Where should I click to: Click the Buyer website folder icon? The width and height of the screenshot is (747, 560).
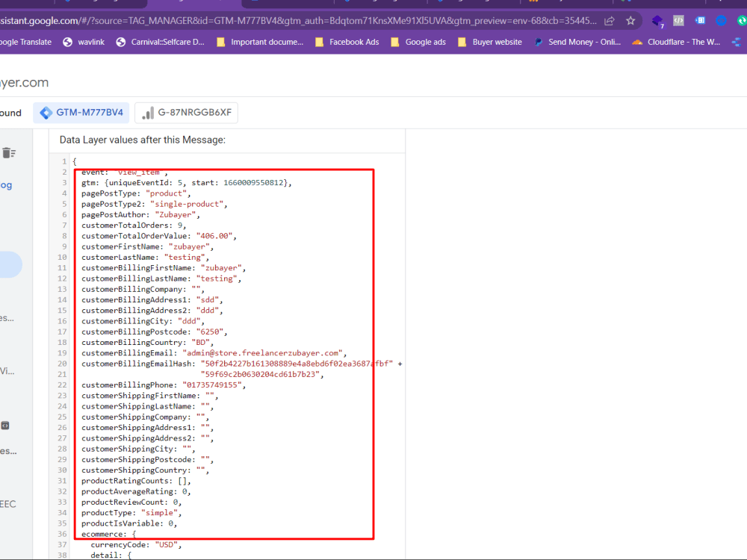click(x=462, y=42)
